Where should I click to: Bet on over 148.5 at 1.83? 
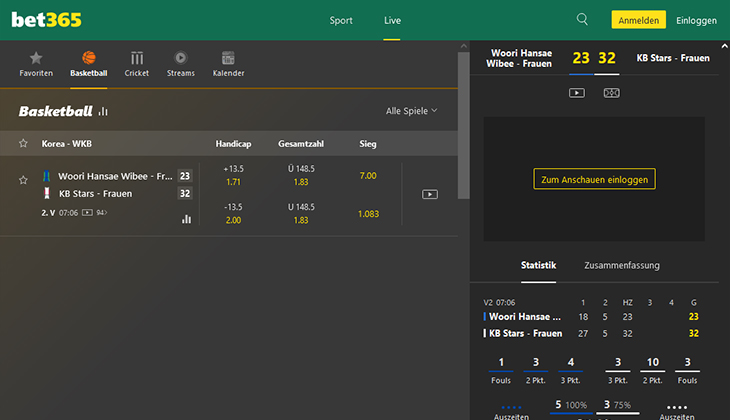pyautogui.click(x=301, y=176)
